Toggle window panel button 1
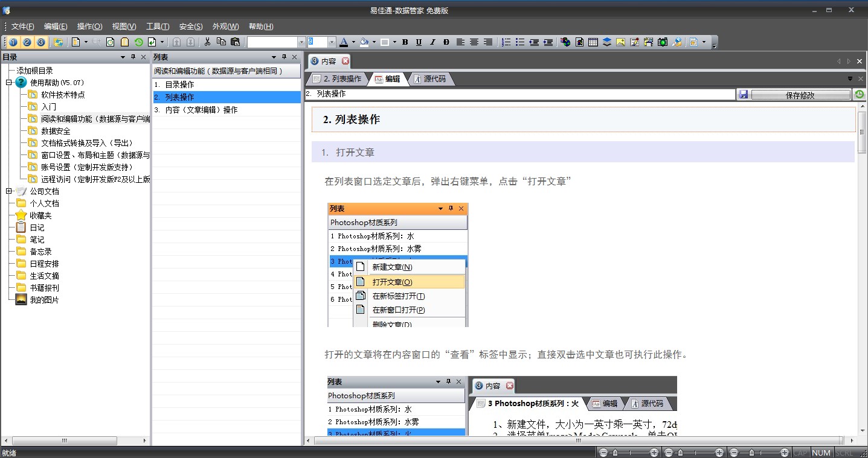The width and height of the screenshot is (868, 458). pos(13,42)
